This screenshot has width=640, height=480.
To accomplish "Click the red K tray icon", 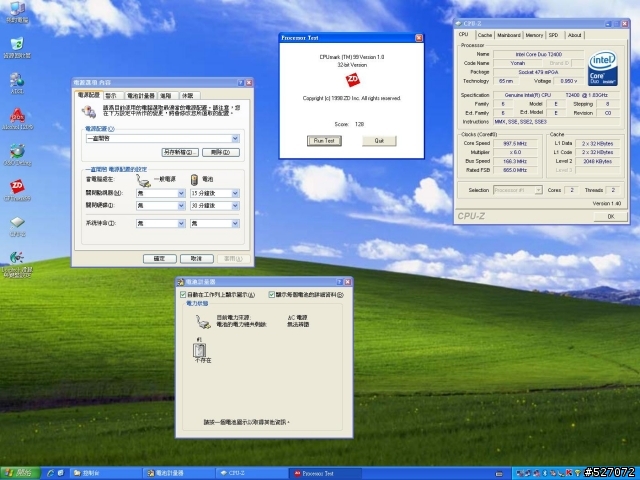I will tap(569, 473).
